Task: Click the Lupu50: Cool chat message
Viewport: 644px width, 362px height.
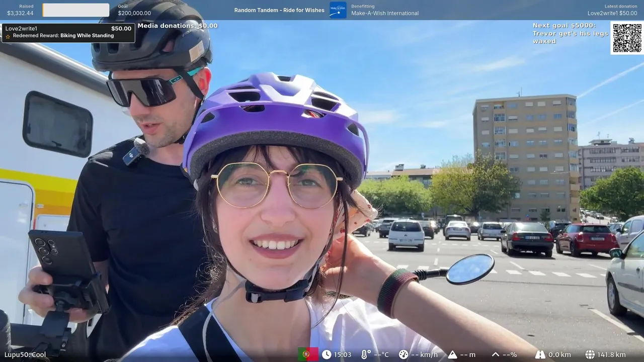Action: 25,354
